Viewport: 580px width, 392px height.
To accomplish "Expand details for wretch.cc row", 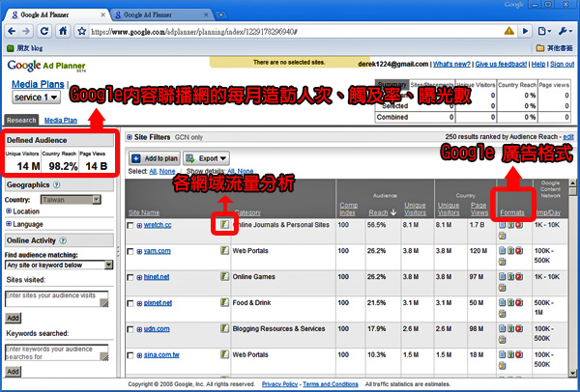I will pyautogui.click(x=139, y=225).
